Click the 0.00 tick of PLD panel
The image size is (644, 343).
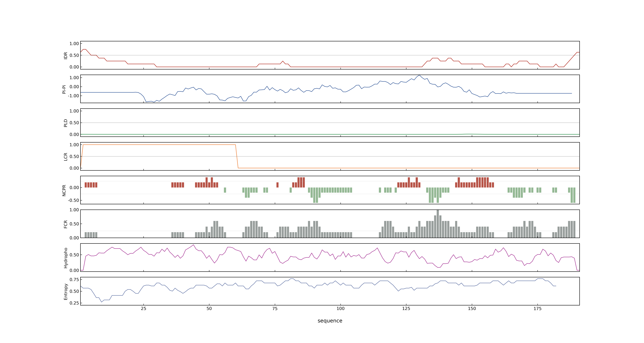pyautogui.click(x=74, y=135)
